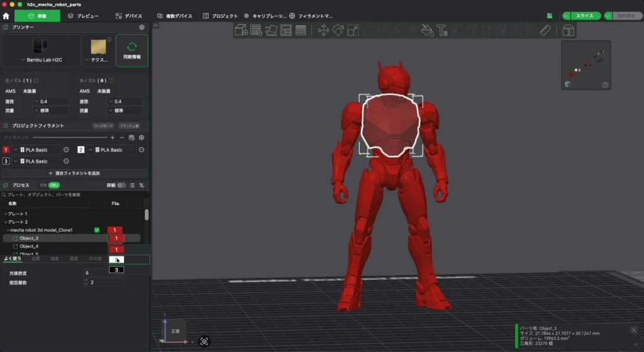The image size is (644, 352).
Task: Go to the home screen icon
Action: [6, 16]
